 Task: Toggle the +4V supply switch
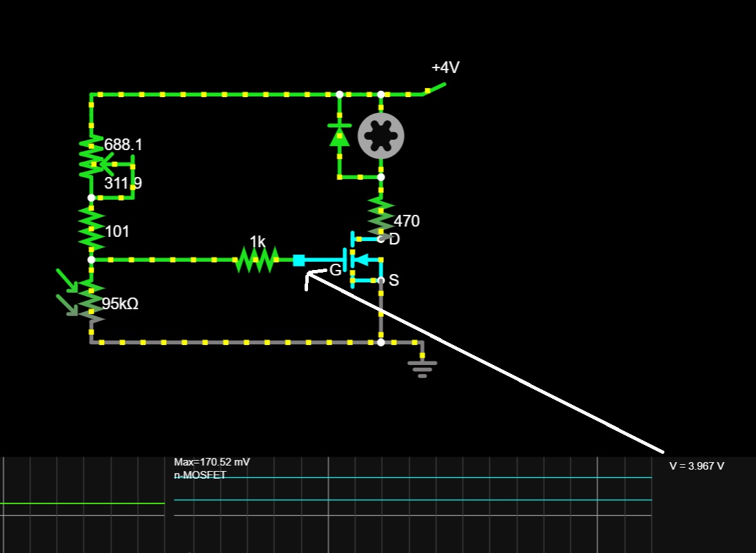pos(435,89)
